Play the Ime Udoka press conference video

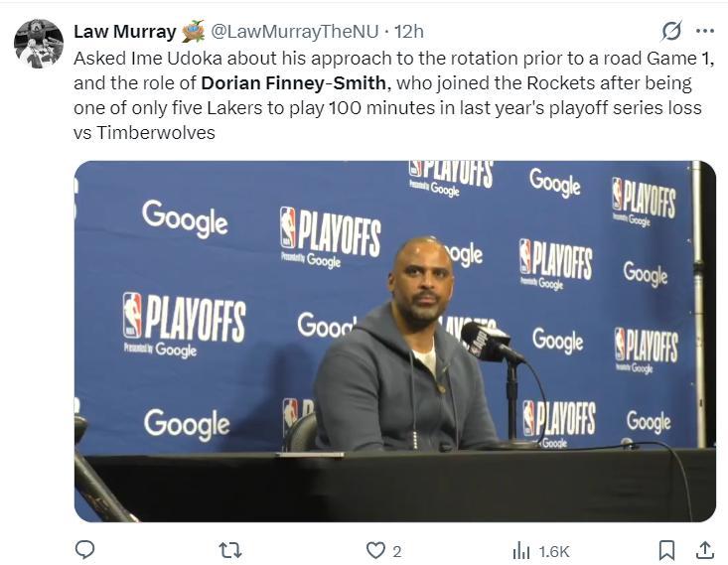(x=394, y=341)
